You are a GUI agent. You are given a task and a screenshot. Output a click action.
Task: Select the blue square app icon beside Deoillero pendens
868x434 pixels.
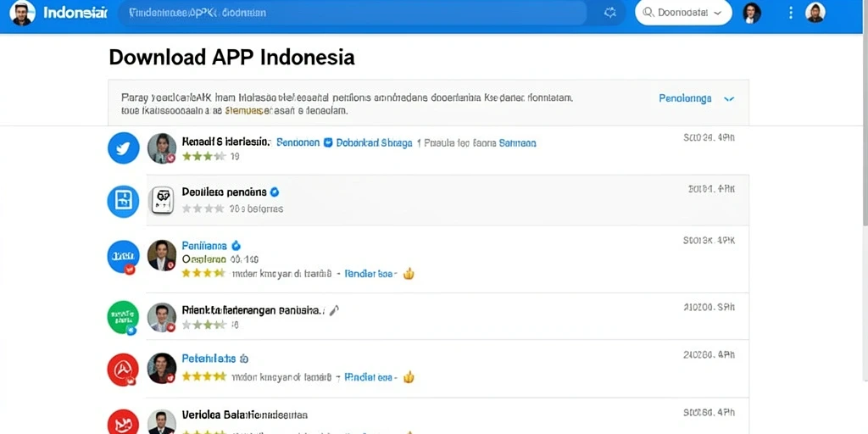click(123, 201)
